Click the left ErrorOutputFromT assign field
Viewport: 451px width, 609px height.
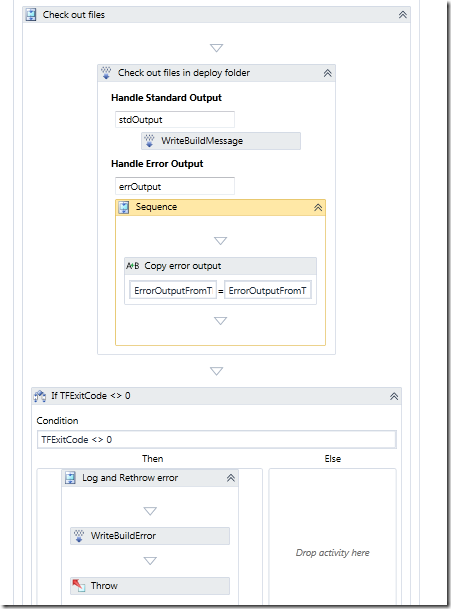(173, 291)
